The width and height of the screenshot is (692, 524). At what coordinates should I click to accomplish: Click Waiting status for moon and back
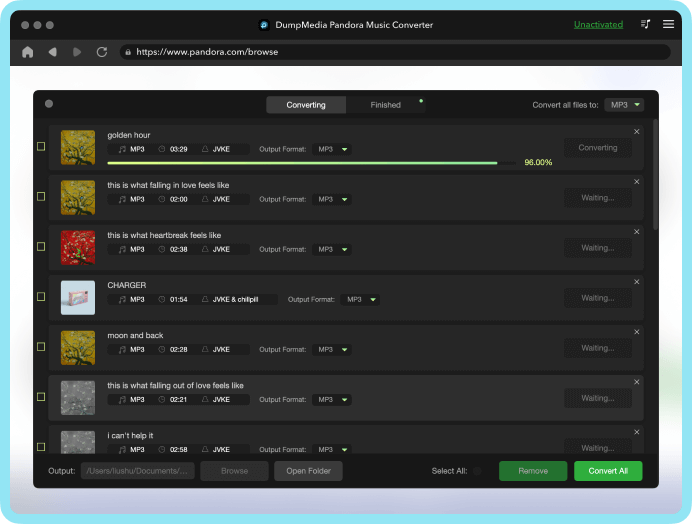pos(598,348)
